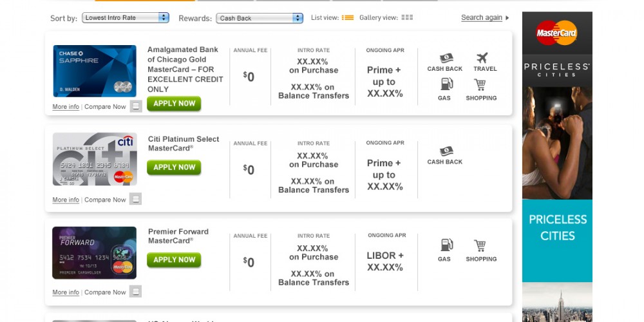Click Gas pump icon on first card
644x322 pixels.
tap(446, 84)
